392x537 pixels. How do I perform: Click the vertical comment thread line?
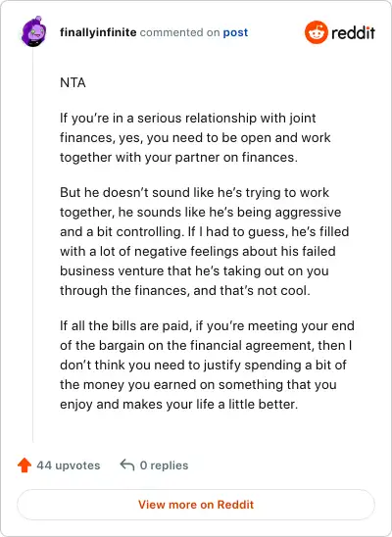tap(33, 245)
